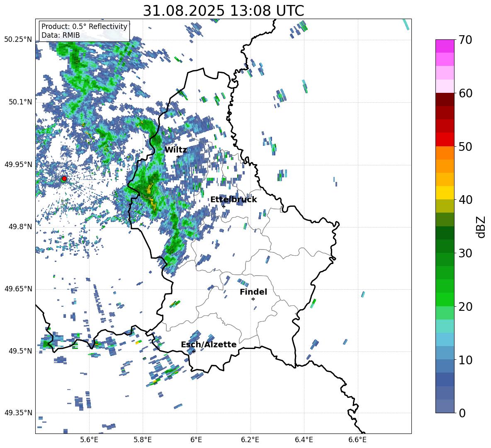Screen dimensions: 491x448
Task: Click the bright red colorbar segment below 50–55
Action: [x=445, y=140]
